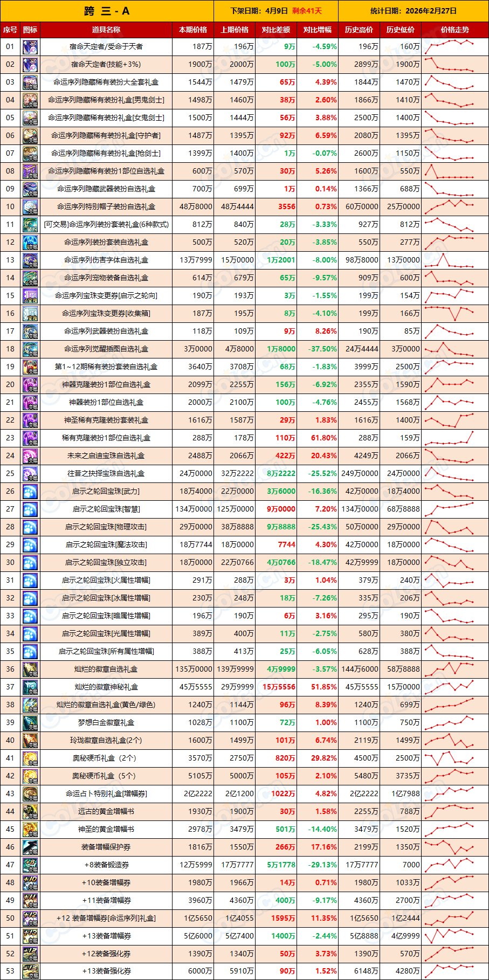This screenshot has height=980, width=489.
Task: Click the icon for 宿命天定者(技能+3%)
Action: pyautogui.click(x=30, y=65)
